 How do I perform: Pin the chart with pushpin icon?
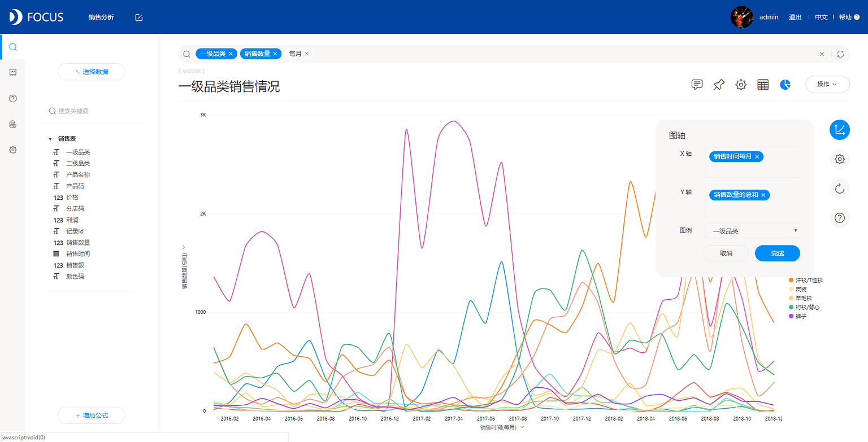(x=719, y=85)
